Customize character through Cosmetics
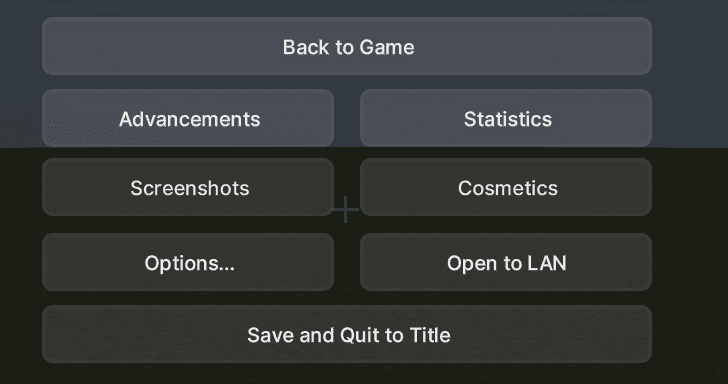The width and height of the screenshot is (728, 384). coord(506,187)
